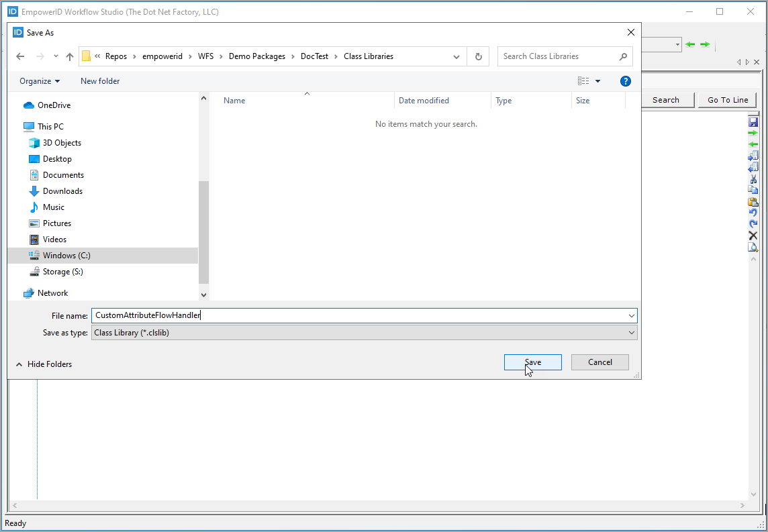Select Windows (C:) in the navigation tree
The height and width of the screenshot is (532, 768).
[66, 256]
